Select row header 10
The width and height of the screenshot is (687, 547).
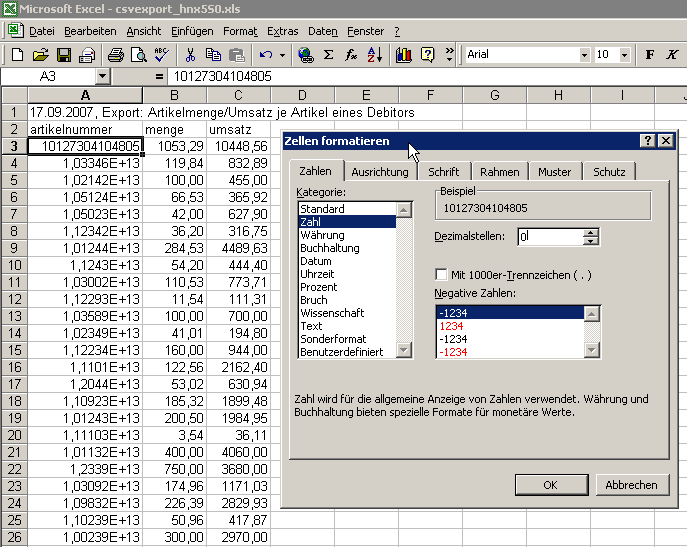14,265
